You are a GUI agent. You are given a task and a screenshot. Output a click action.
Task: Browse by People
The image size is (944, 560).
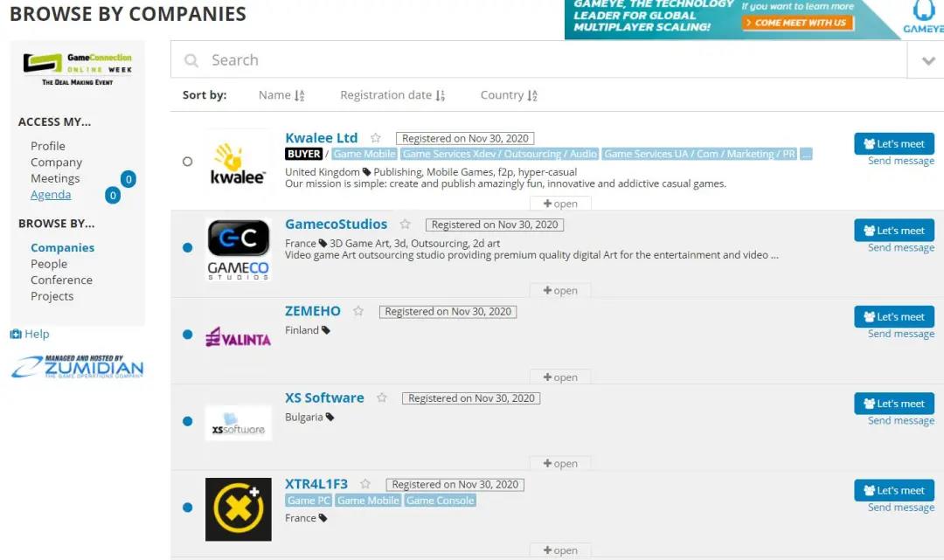point(49,264)
